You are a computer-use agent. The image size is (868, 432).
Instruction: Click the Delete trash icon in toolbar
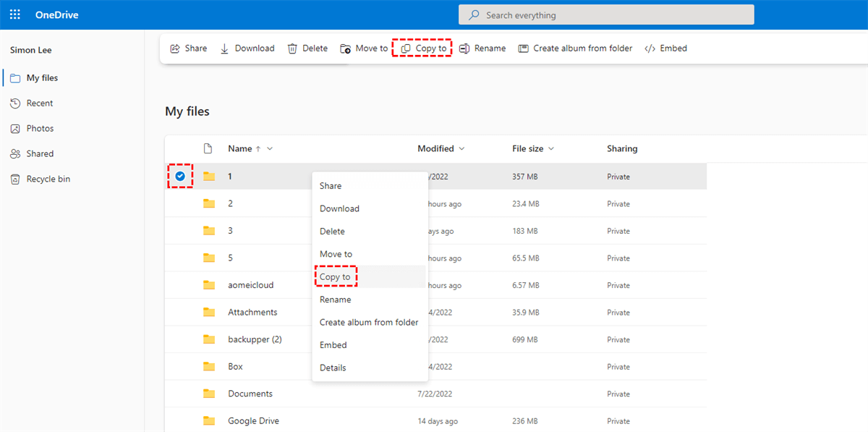coord(292,48)
